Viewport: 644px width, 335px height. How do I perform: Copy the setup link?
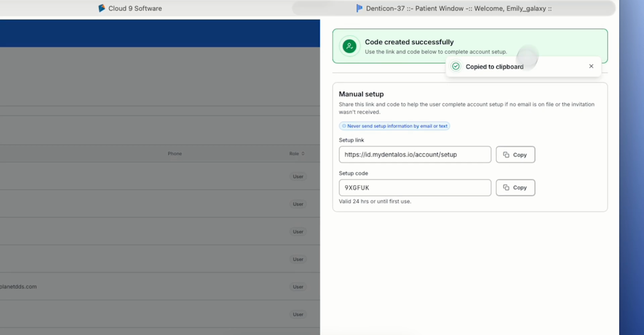(515, 155)
